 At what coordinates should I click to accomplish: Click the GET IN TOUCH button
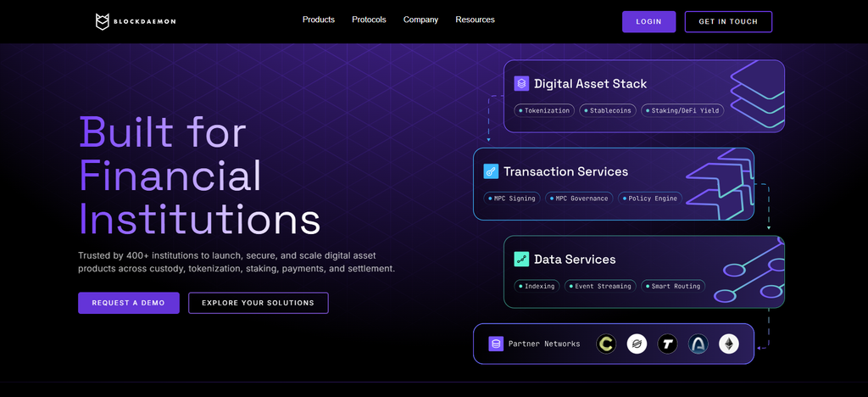click(728, 21)
